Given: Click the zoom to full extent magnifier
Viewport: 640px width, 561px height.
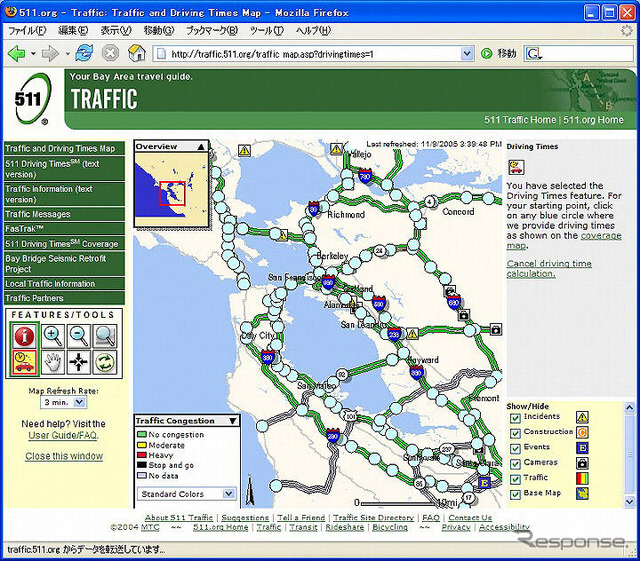Looking at the screenshot, I should pos(105,336).
